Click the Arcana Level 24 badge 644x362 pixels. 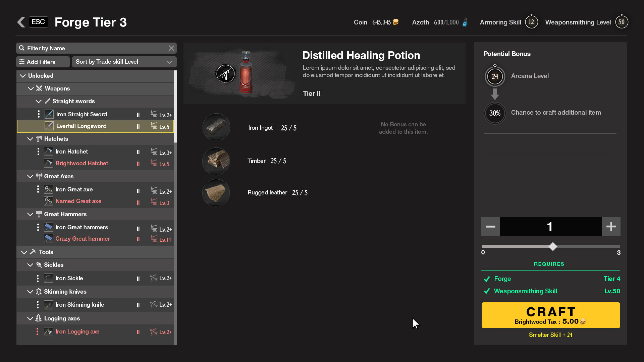click(x=495, y=76)
